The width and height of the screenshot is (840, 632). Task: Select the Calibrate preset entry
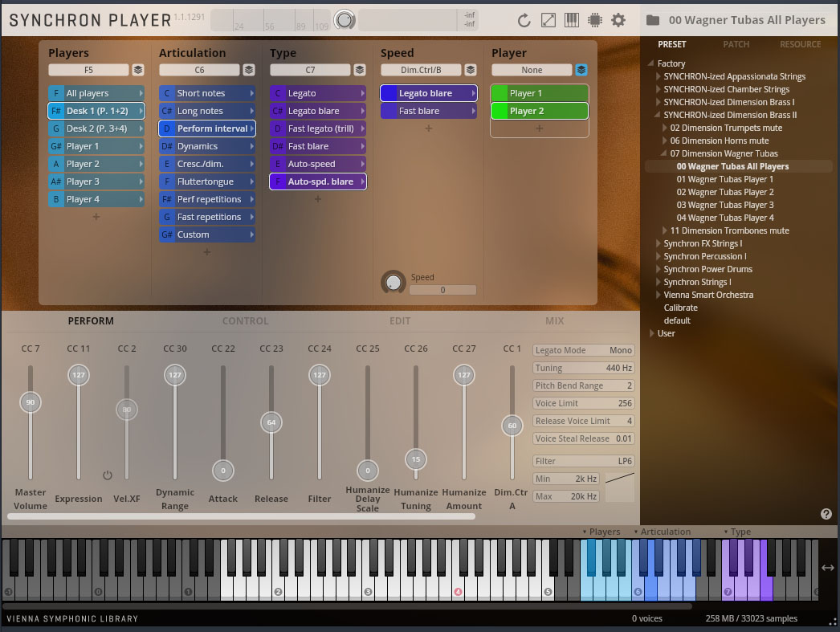[x=680, y=308]
